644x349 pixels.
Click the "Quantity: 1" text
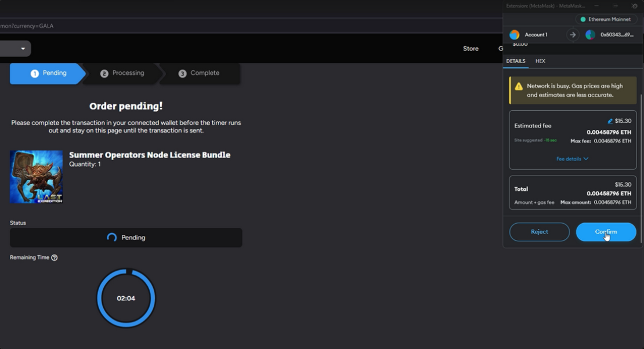click(x=85, y=164)
